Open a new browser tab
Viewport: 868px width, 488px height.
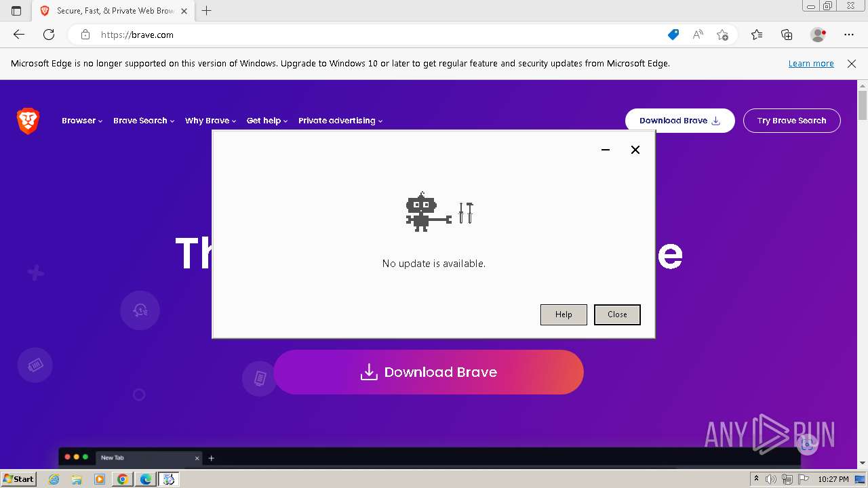click(207, 11)
